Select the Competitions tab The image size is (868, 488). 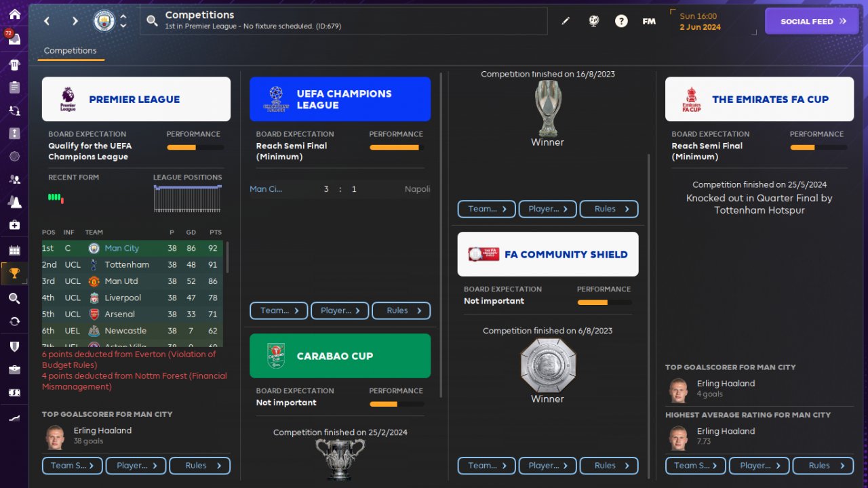point(71,51)
